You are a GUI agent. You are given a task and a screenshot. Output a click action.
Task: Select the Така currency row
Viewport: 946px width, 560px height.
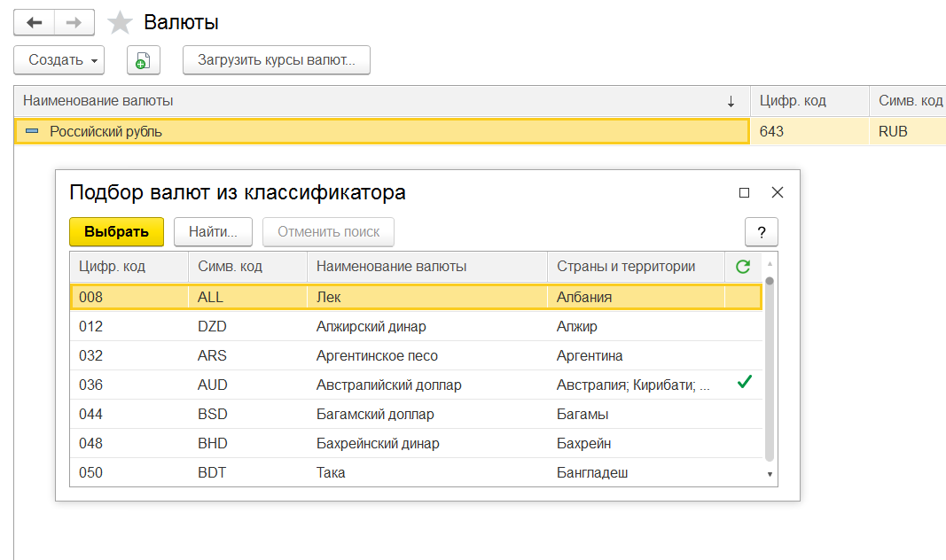point(417,472)
